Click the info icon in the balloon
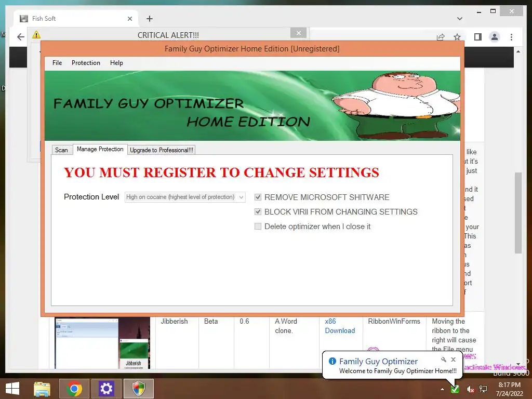The image size is (532, 399). tap(332, 361)
